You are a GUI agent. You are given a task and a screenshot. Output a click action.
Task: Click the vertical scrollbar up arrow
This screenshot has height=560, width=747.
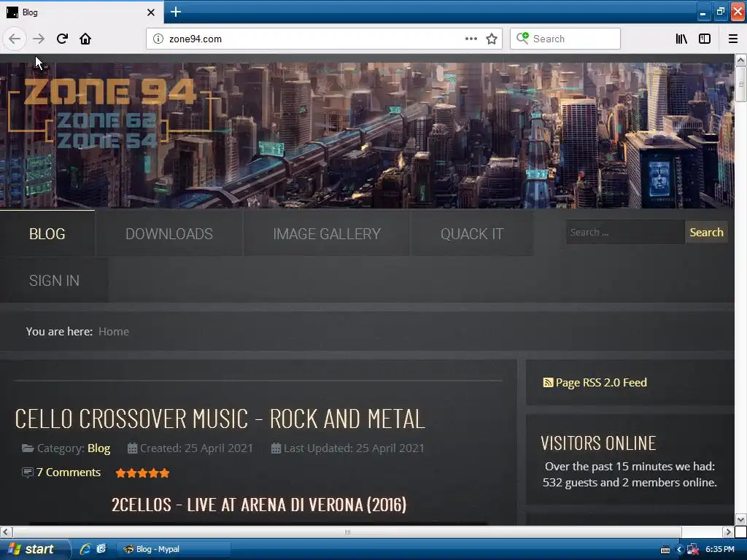click(x=740, y=60)
